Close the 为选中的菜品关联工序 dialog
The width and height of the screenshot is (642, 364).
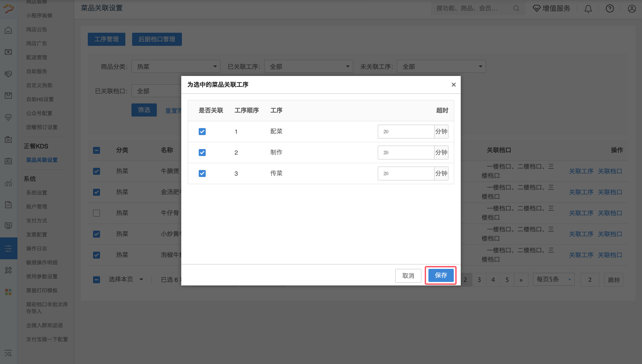click(x=453, y=85)
